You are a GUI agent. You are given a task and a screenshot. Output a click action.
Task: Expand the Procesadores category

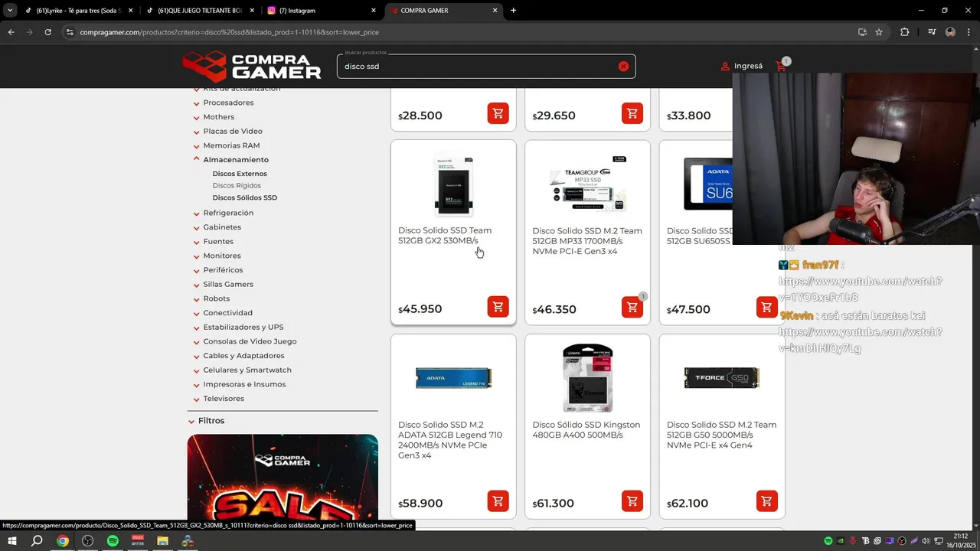coord(228,103)
